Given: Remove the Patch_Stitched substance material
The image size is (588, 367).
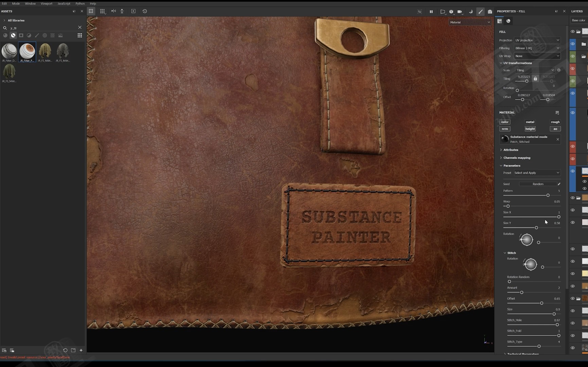Looking at the screenshot, I should pyautogui.click(x=557, y=139).
